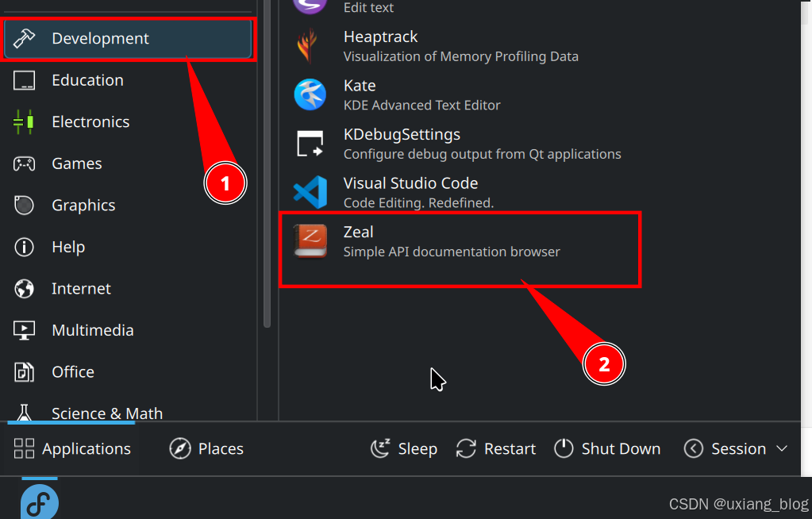The width and height of the screenshot is (812, 519).
Task: Switch to the Applications tab
Action: [x=72, y=448]
